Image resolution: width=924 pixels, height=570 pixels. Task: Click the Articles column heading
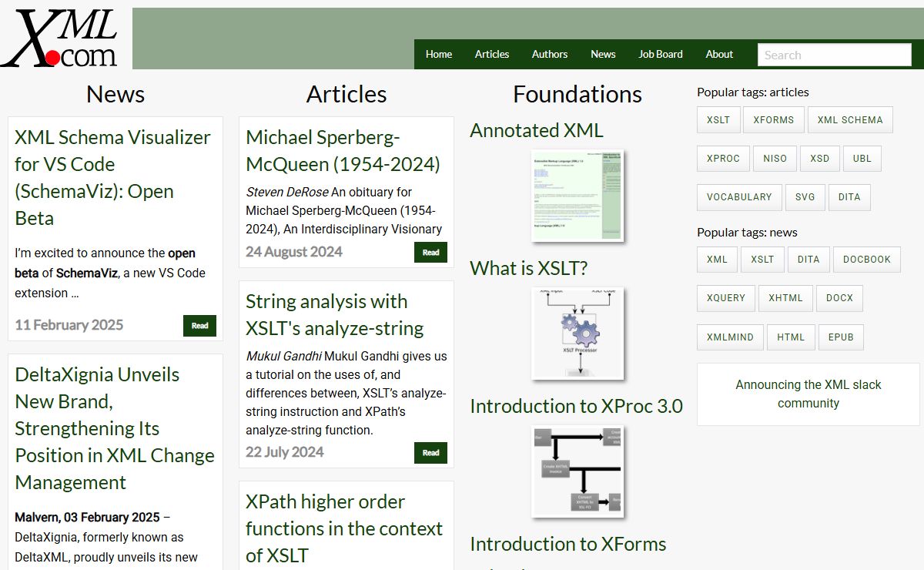(x=346, y=94)
